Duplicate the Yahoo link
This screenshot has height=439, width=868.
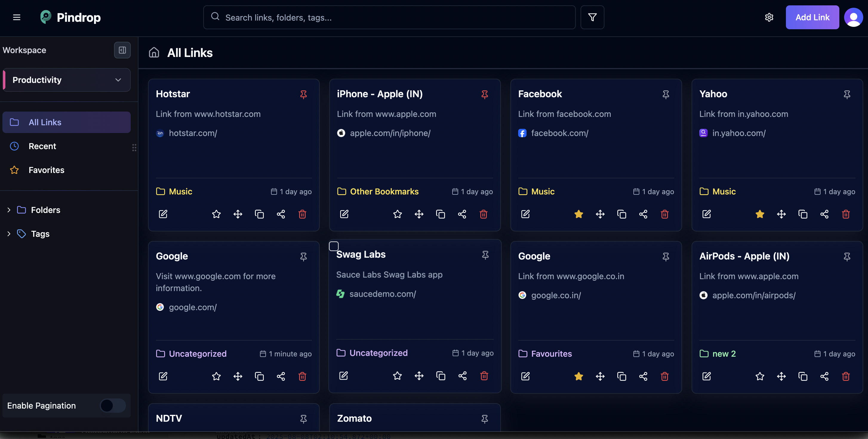[803, 214]
